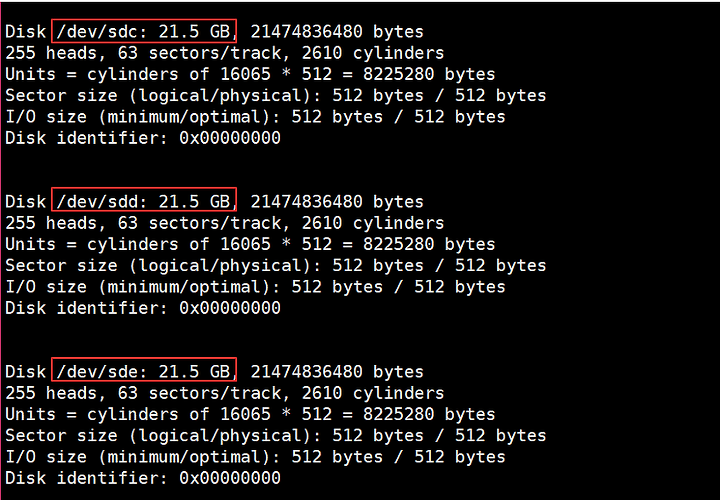
Task: Click the highlighted /dev/sdc: 21.5 GB text
Action: point(144,31)
